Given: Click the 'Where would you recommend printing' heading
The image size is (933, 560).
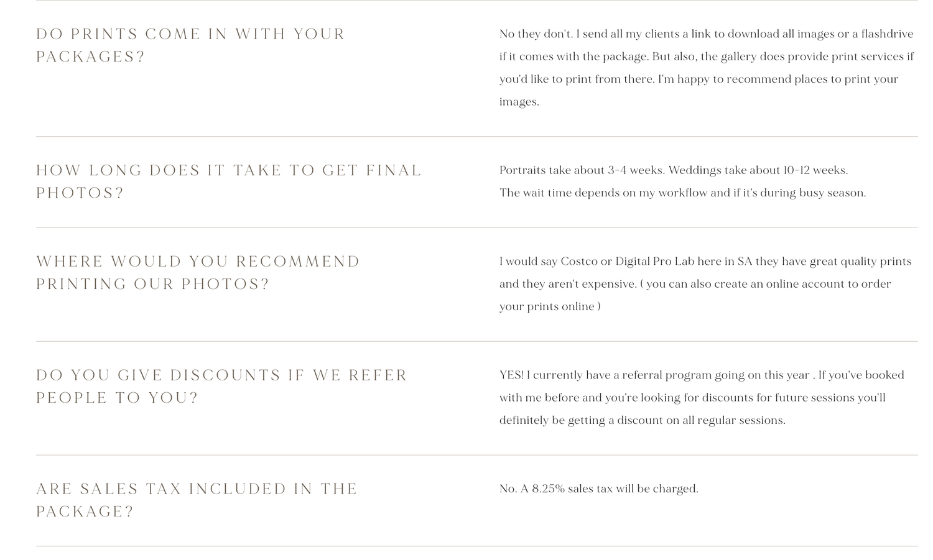Looking at the screenshot, I should pos(198,273).
